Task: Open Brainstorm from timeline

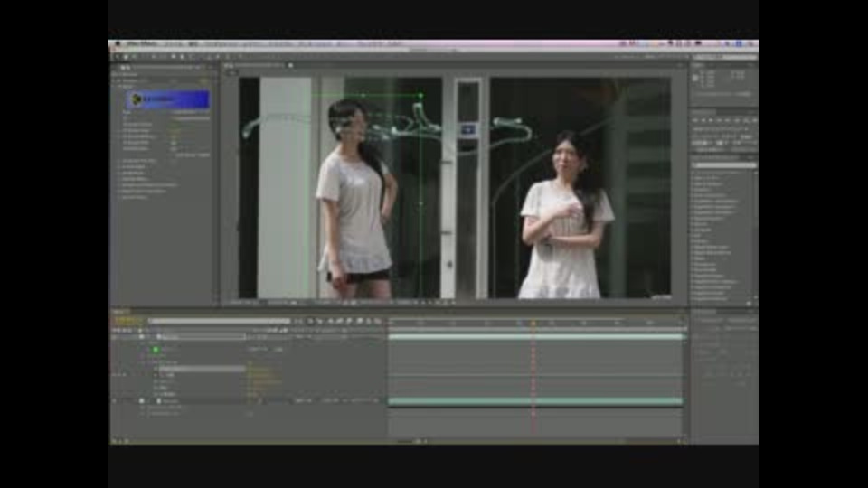Action: pos(359,320)
